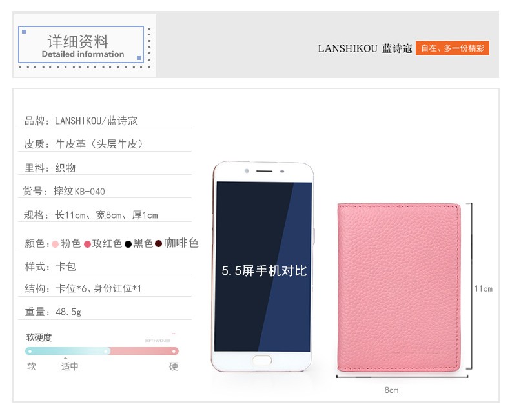Click the soft end of hardness slider
This screenshot has width=510, height=420.
[30, 351]
